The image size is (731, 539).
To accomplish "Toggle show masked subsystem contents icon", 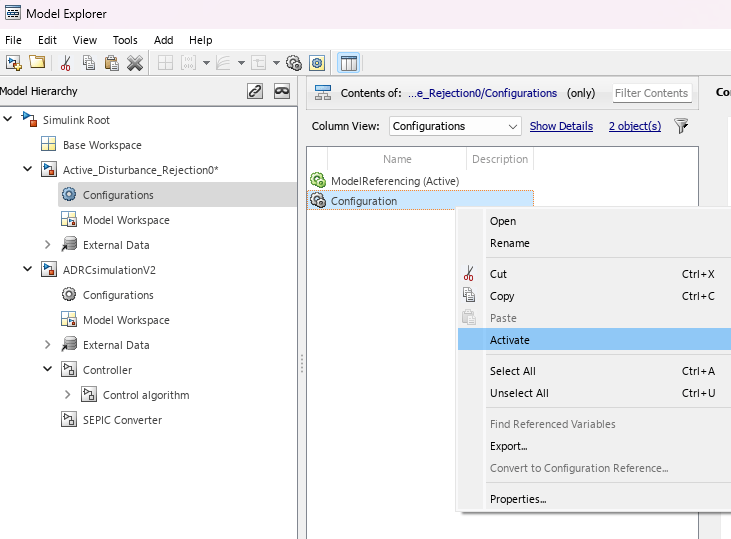I will tap(282, 91).
